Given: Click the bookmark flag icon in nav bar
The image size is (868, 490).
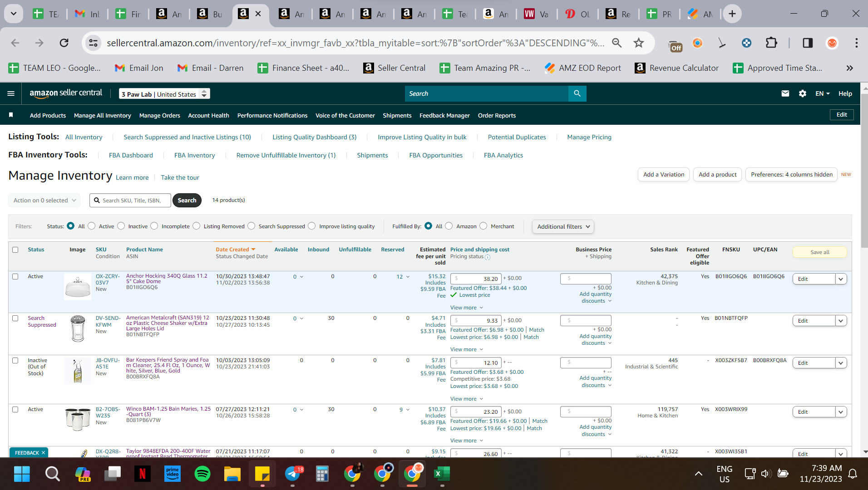Looking at the screenshot, I should (11, 115).
